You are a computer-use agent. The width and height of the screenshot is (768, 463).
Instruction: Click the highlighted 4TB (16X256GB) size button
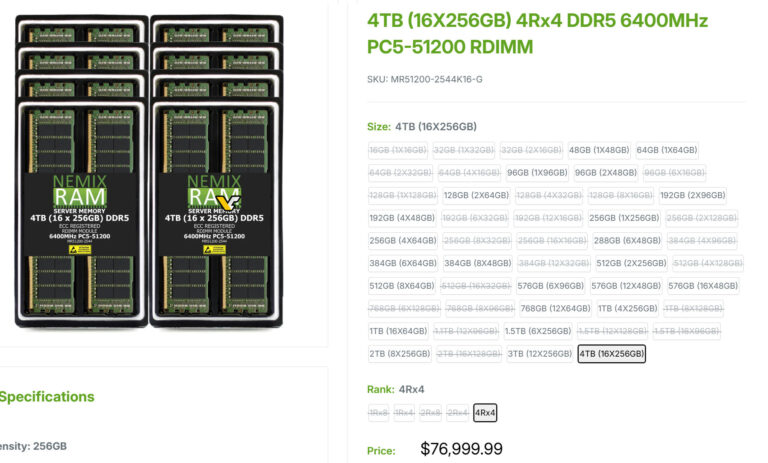pyautogui.click(x=612, y=353)
